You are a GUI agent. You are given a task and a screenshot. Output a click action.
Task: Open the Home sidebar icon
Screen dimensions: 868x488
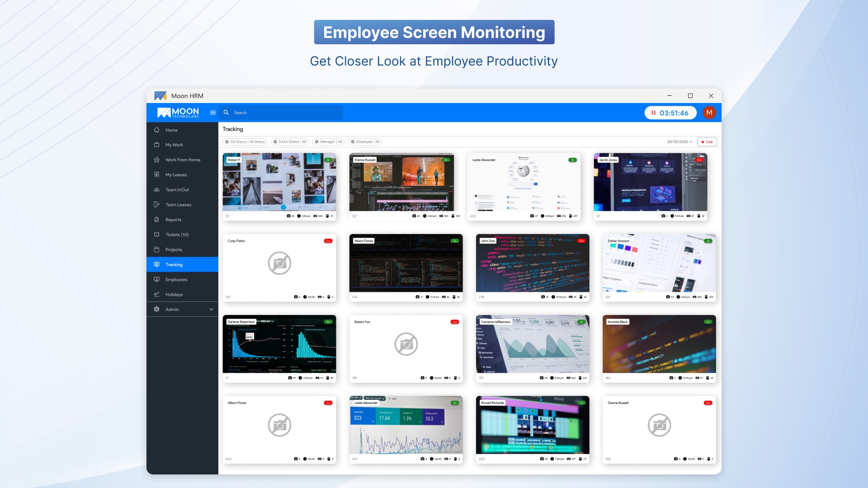point(156,130)
